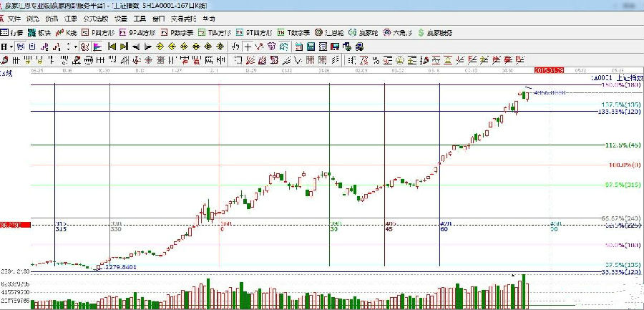Jump to first bar with skip-back arrow
This screenshot has height=310, width=644.
(111, 47)
